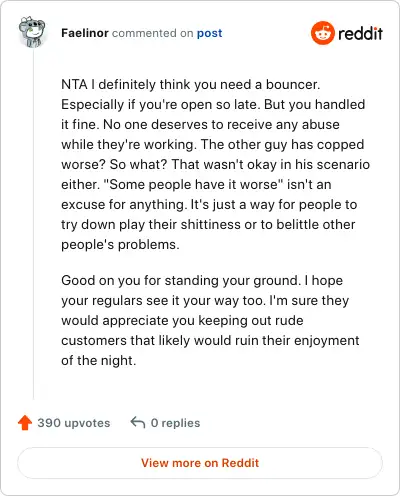Click the first paragraph about needing a bouncer

[215, 164]
